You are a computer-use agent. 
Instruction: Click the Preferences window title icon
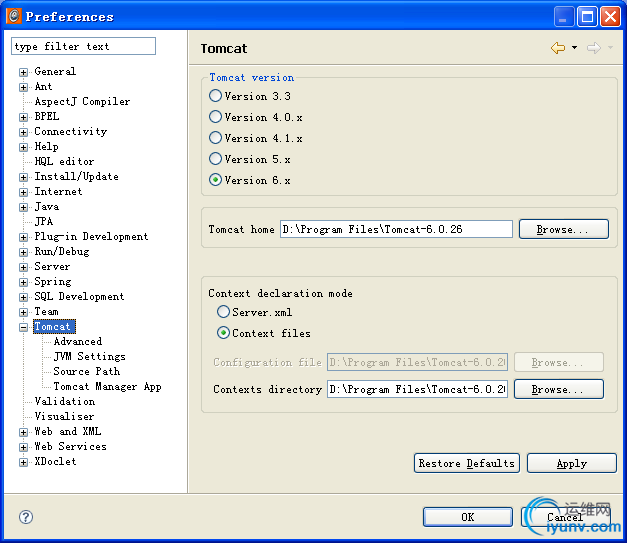coord(14,16)
